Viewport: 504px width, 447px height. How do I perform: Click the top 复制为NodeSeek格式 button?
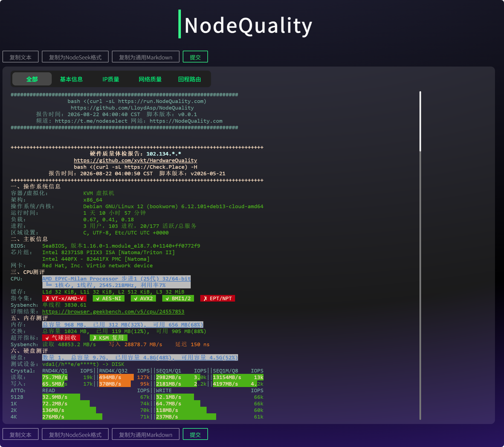(75, 57)
